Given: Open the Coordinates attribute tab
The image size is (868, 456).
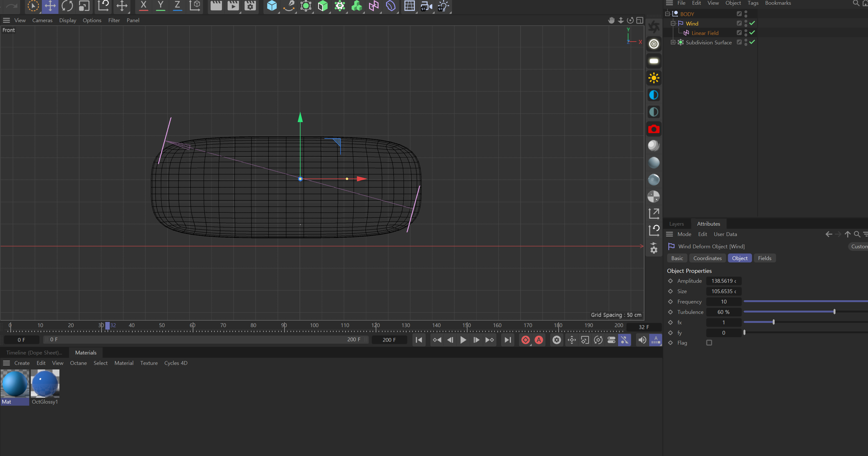Looking at the screenshot, I should 707,258.
